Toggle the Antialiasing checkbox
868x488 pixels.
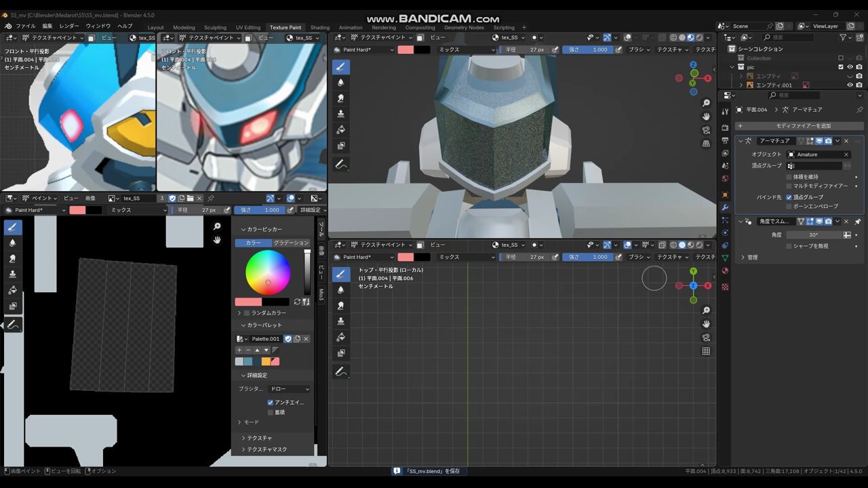click(x=270, y=403)
